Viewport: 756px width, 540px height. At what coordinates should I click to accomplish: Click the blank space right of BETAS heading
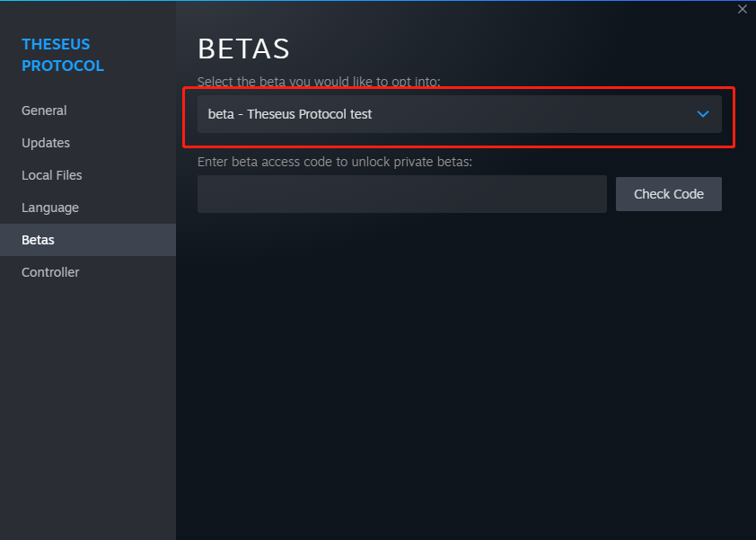(521, 49)
